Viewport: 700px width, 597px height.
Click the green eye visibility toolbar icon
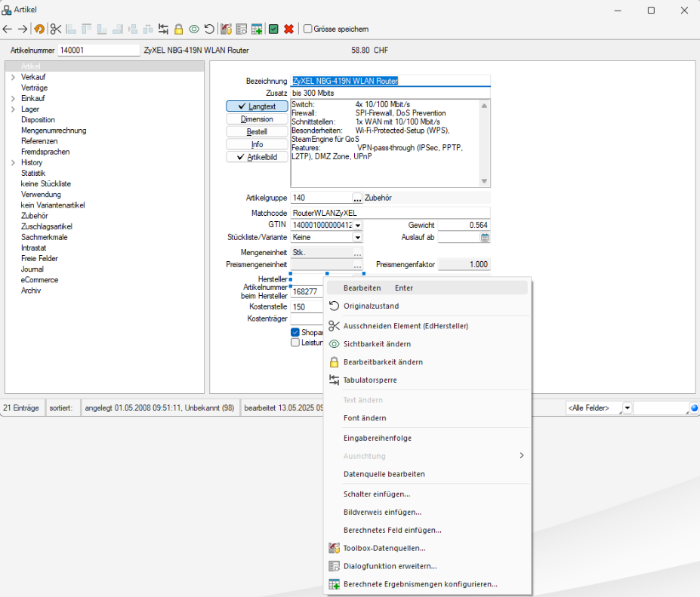194,29
